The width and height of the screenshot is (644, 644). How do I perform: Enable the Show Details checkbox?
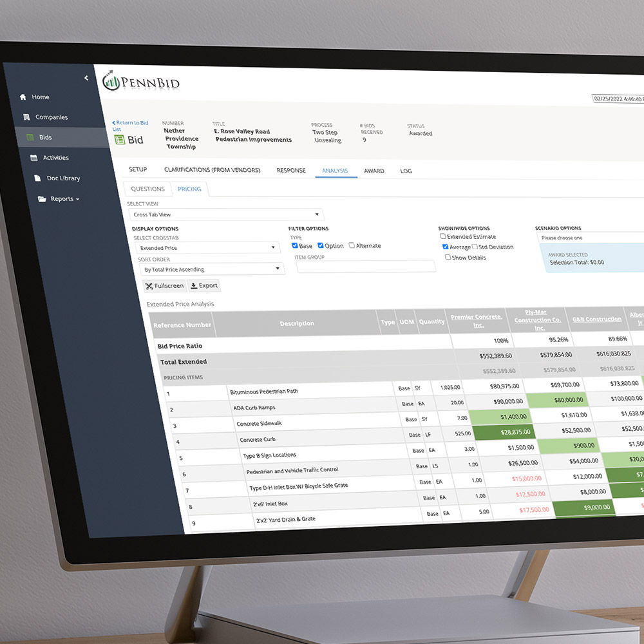448,257
